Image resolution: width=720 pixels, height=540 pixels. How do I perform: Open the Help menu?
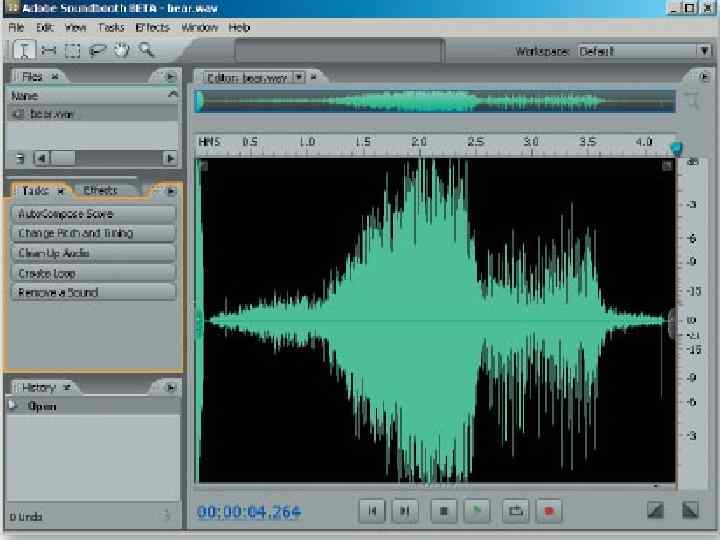pos(239,28)
